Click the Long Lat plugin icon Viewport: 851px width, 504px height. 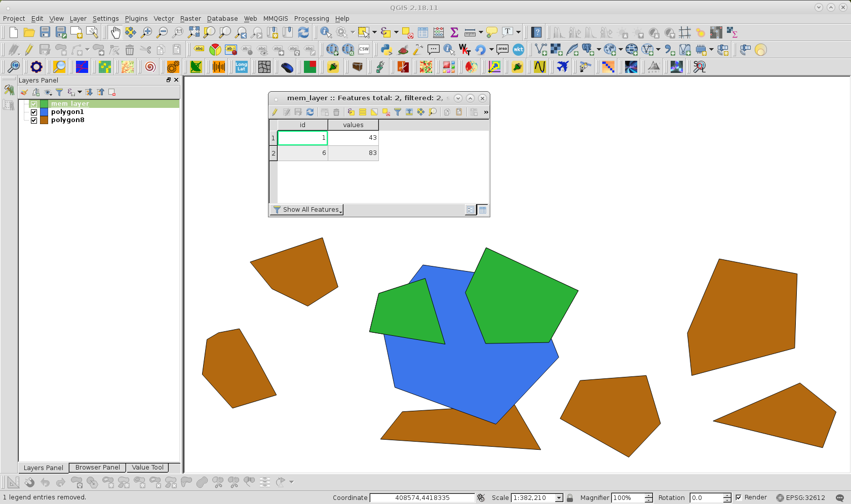click(241, 67)
